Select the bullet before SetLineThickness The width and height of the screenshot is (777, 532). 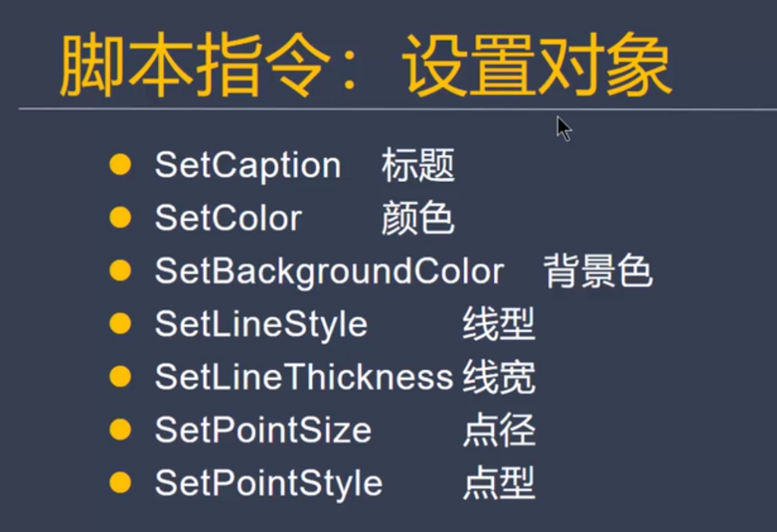(x=120, y=376)
